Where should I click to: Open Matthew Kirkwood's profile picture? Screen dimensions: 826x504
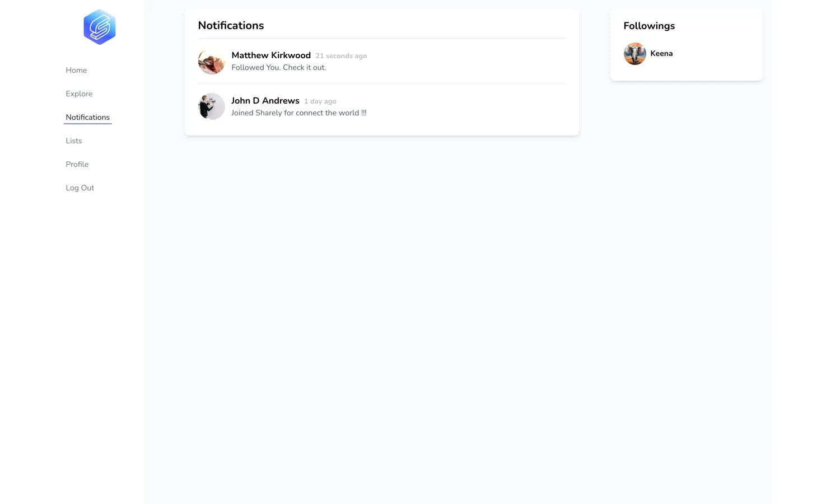pyautogui.click(x=211, y=61)
